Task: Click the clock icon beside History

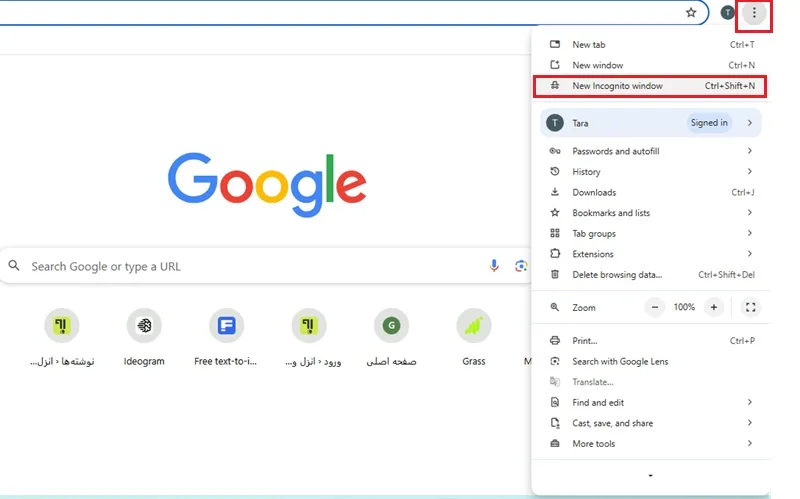Action: coord(555,171)
